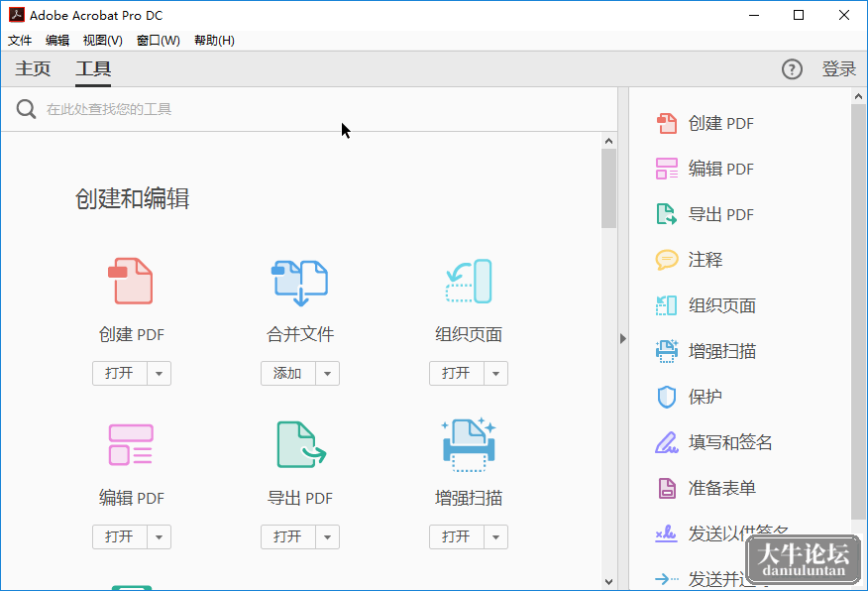Select 组织页面 icon in right sidebar

click(667, 305)
